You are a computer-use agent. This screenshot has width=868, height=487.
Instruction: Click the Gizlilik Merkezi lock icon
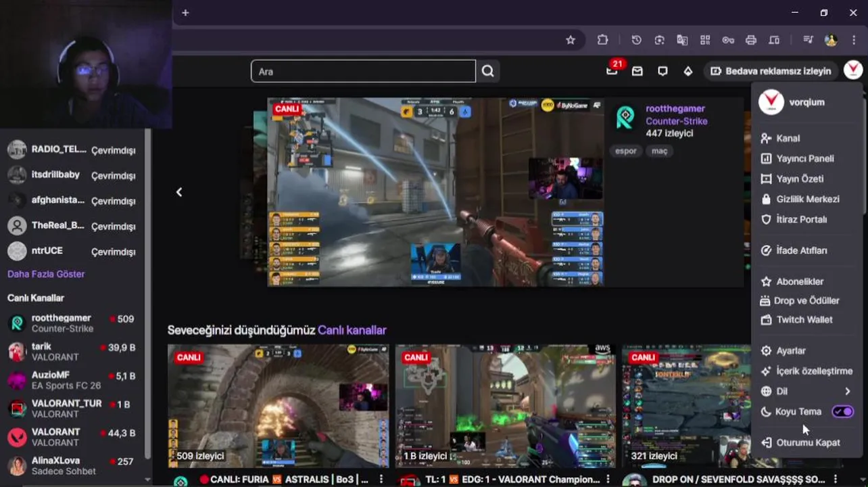[766, 199]
